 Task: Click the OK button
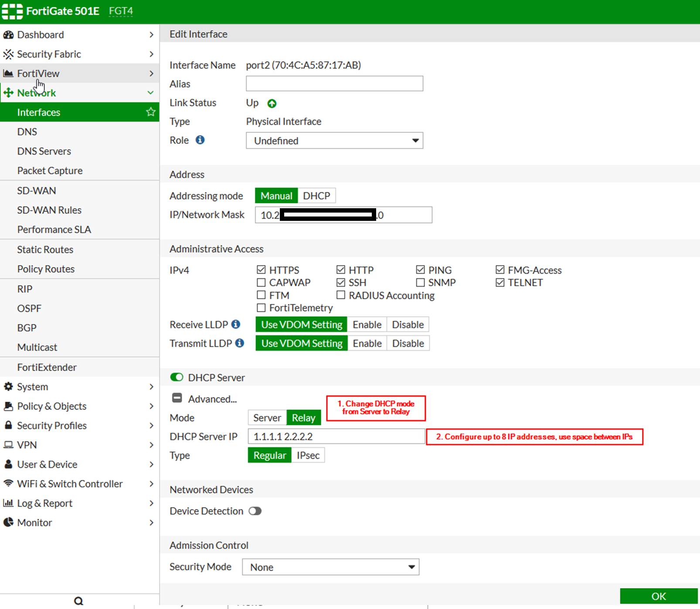(x=658, y=596)
